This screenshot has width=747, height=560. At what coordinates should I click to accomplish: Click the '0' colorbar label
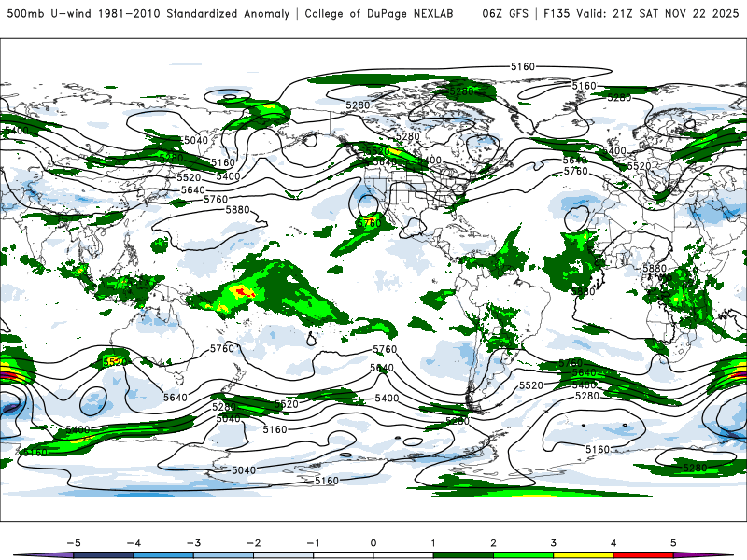pyautogui.click(x=373, y=543)
